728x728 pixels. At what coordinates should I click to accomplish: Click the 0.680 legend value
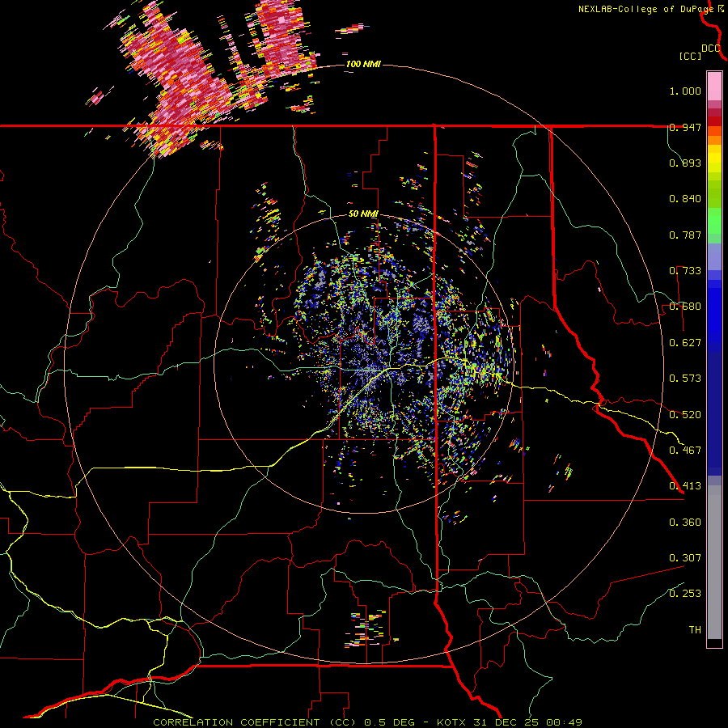[x=685, y=307]
